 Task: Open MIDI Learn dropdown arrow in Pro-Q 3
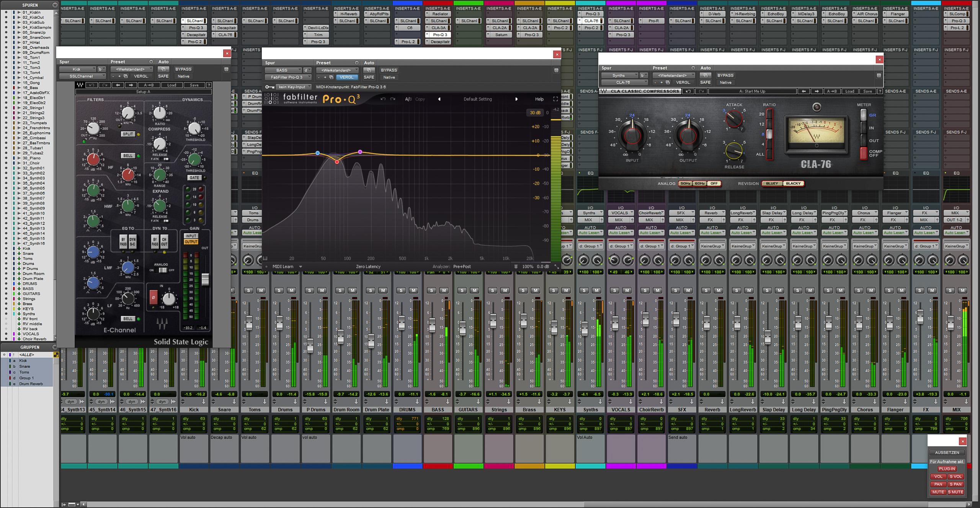301,267
